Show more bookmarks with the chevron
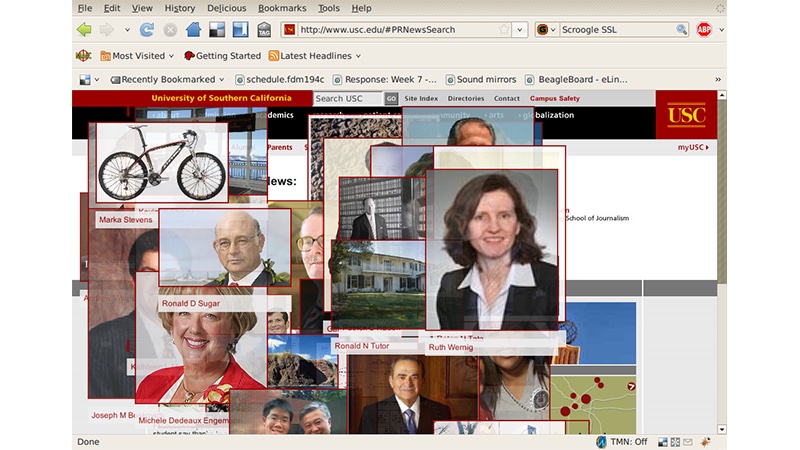800x450 pixels. pos(718,80)
